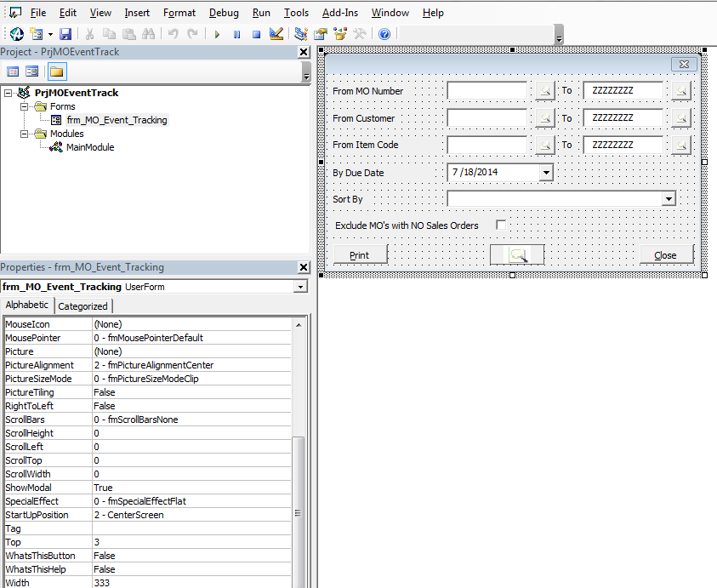The width and height of the screenshot is (717, 588).
Task: Click the Print button on the form
Action: tap(360, 255)
